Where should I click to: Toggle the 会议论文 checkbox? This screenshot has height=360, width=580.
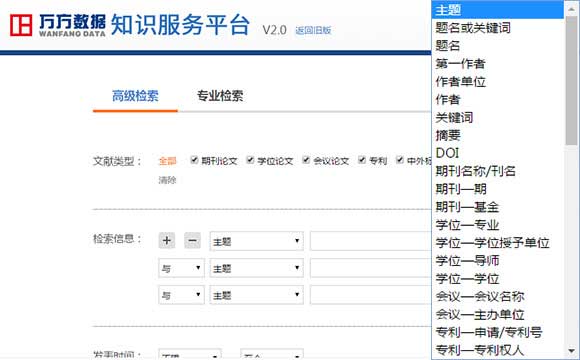pyautogui.click(x=306, y=160)
